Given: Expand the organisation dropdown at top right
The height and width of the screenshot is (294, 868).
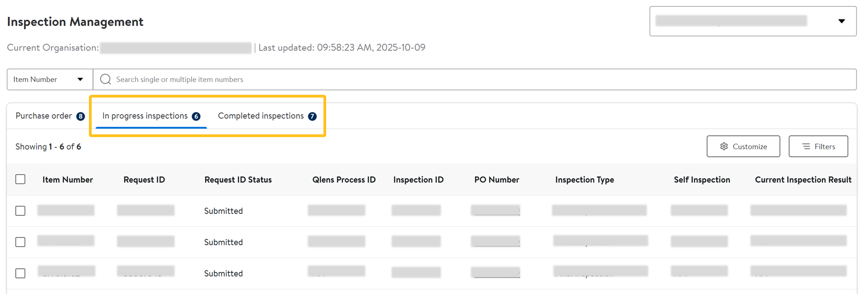Looking at the screenshot, I should (753, 21).
